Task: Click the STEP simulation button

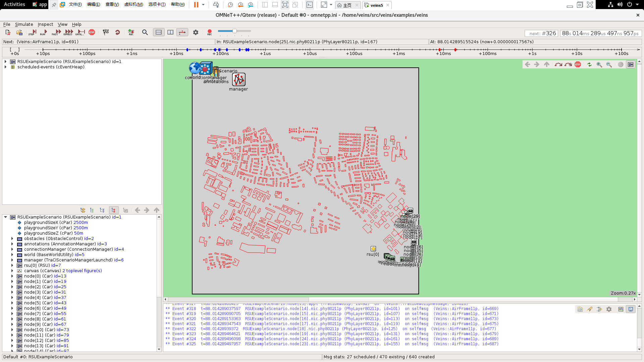Action: click(33, 32)
